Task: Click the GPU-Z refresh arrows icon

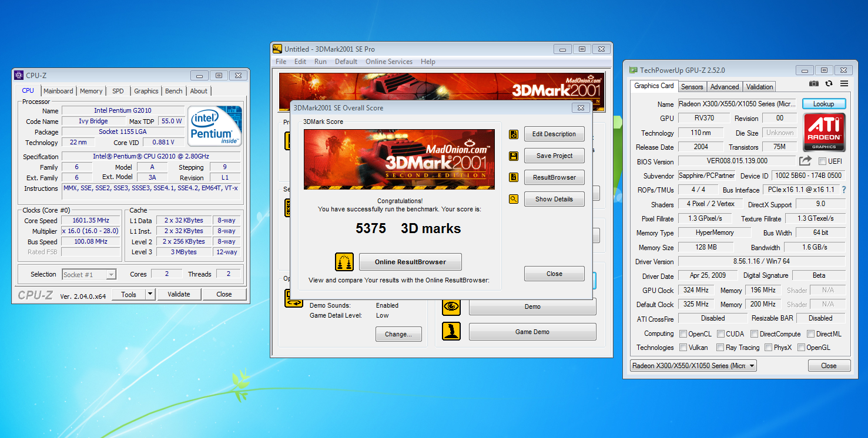Action: click(x=829, y=84)
